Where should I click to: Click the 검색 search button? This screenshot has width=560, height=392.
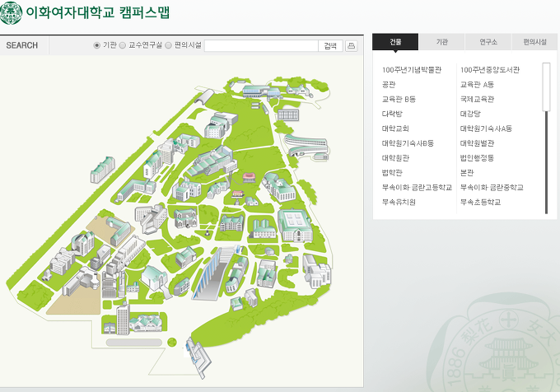[330, 45]
